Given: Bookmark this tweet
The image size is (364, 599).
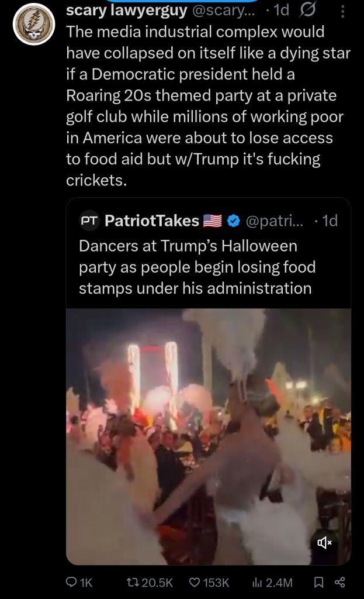Looking at the screenshot, I should tap(318, 582).
